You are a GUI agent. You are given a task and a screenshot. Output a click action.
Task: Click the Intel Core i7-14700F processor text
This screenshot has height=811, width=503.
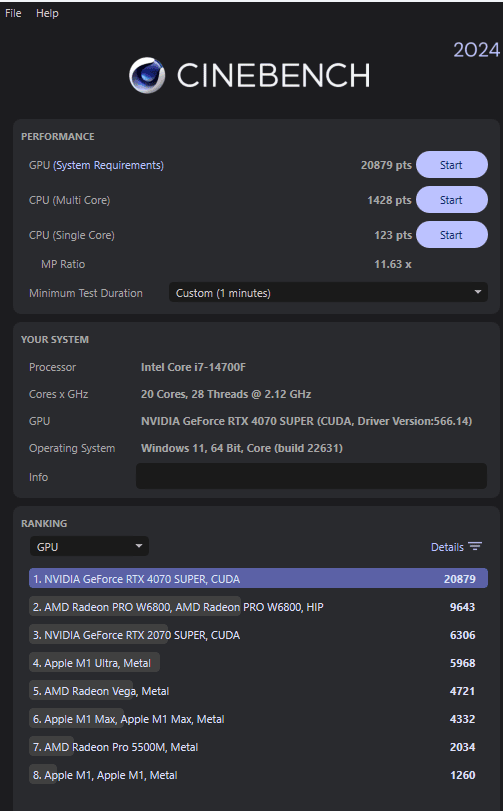click(193, 367)
